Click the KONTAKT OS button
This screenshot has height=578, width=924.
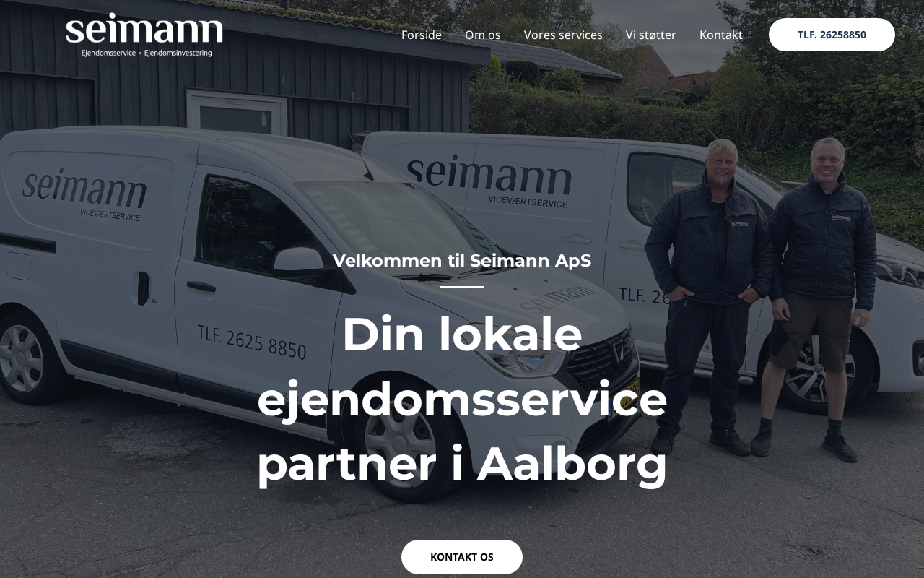click(x=462, y=557)
